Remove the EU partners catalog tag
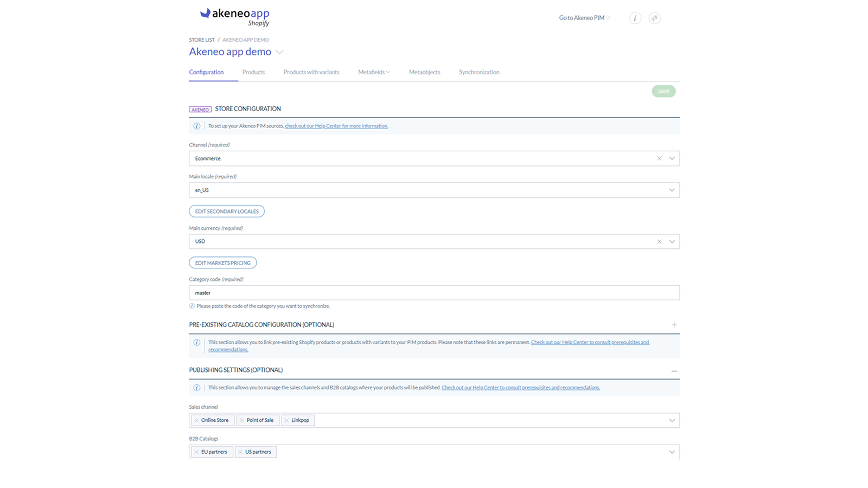 click(x=196, y=452)
